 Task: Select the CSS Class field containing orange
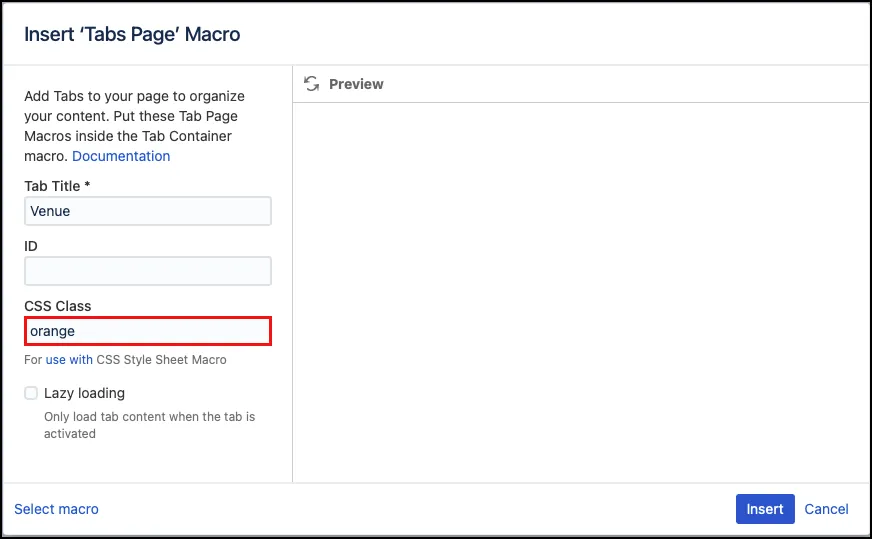point(148,331)
